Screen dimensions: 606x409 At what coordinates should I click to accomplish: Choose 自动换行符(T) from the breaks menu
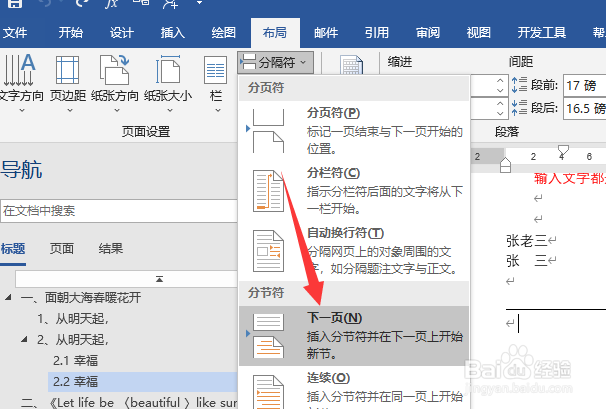[354, 251]
